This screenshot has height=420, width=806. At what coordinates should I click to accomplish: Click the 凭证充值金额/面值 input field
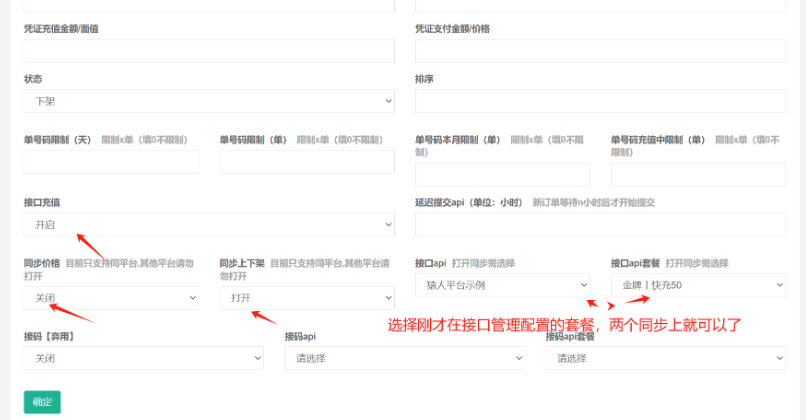tap(209, 51)
